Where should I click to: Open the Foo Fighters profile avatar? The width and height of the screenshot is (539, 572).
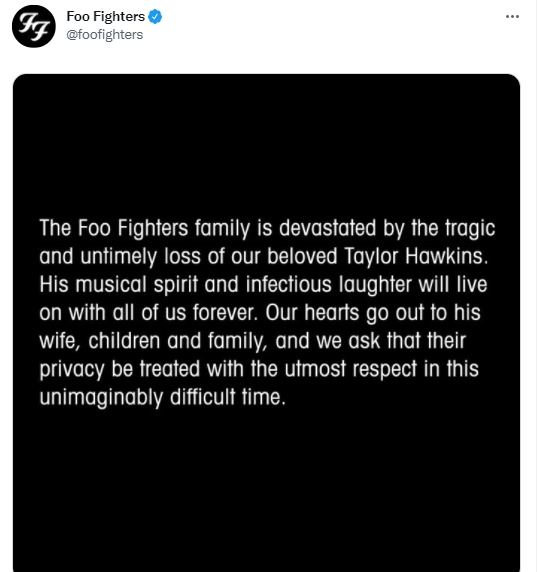click(x=34, y=26)
